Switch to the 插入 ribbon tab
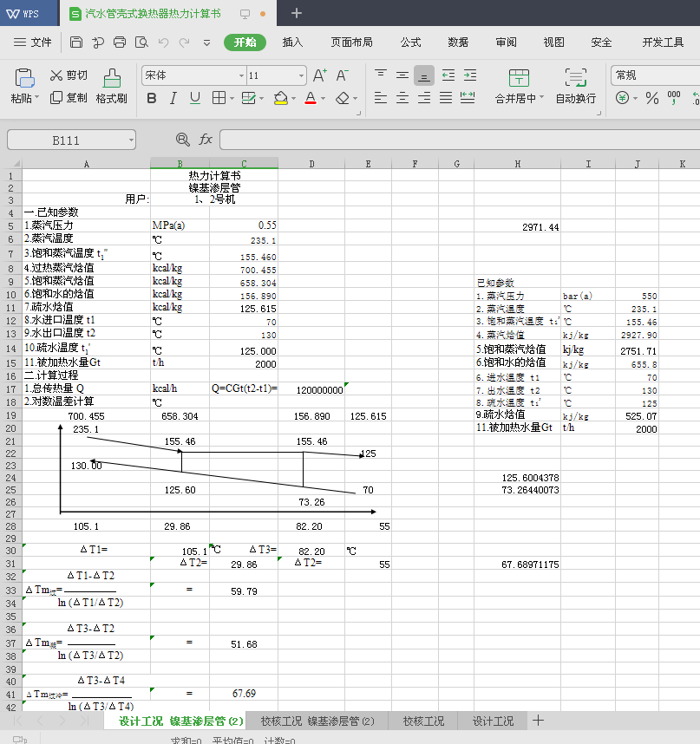 pyautogui.click(x=292, y=42)
